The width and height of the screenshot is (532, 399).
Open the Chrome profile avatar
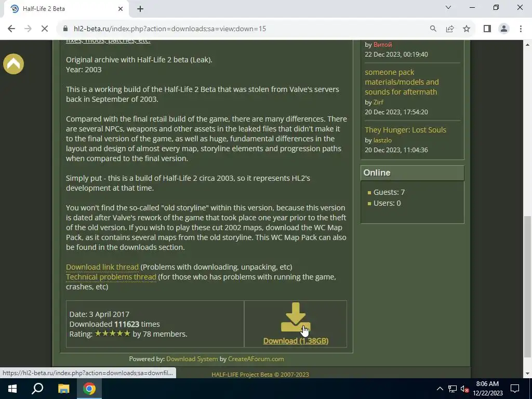[504, 29]
